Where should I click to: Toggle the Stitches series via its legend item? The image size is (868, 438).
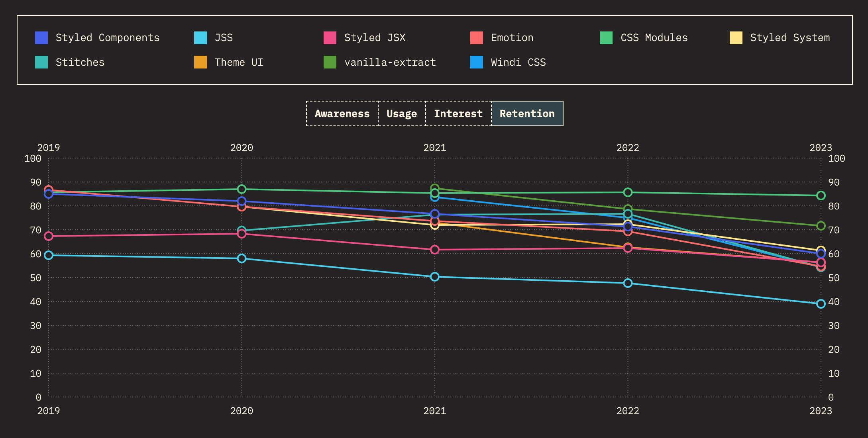tap(41, 62)
